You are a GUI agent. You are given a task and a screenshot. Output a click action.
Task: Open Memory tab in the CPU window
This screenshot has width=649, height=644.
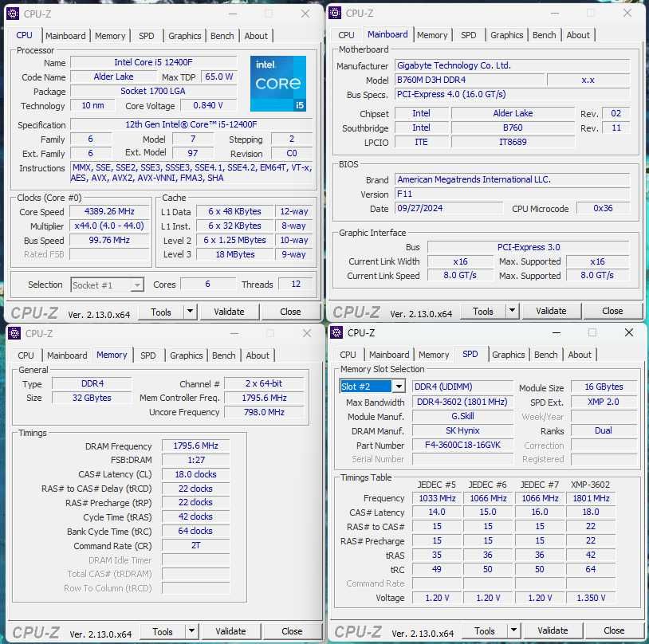tap(110, 36)
